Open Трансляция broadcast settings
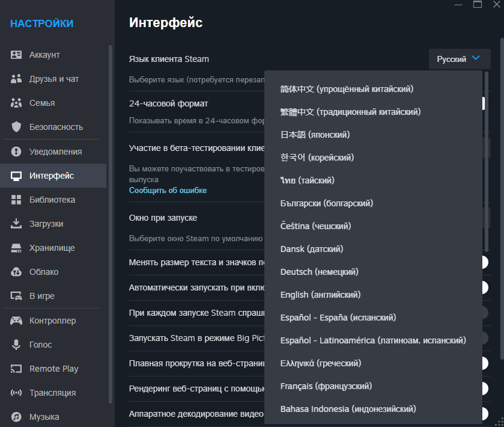504x427 pixels. point(53,393)
